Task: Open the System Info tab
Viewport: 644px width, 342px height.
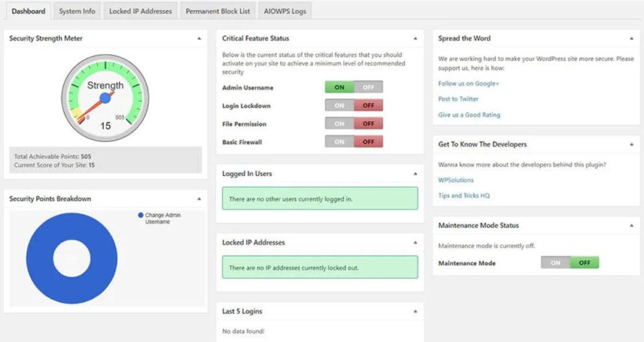Action: click(x=77, y=11)
